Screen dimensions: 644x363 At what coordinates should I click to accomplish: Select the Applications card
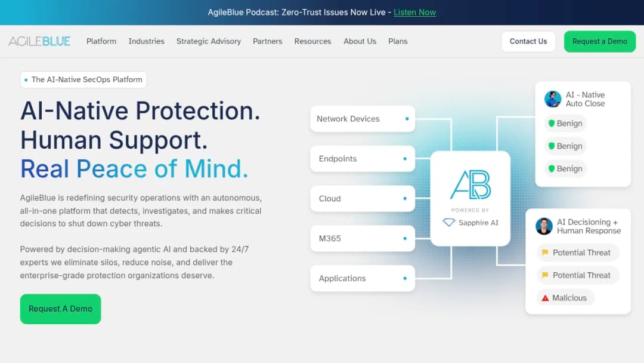(363, 278)
